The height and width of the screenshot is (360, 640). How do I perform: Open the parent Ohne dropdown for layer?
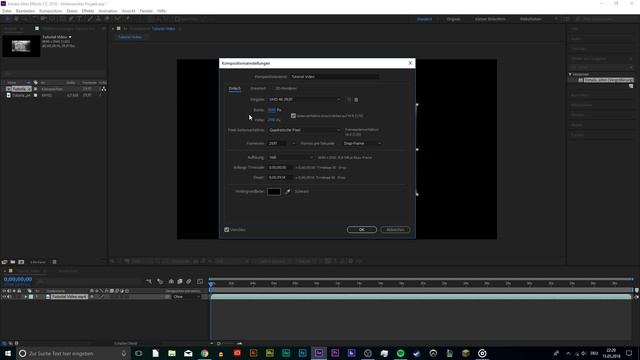pos(186,297)
